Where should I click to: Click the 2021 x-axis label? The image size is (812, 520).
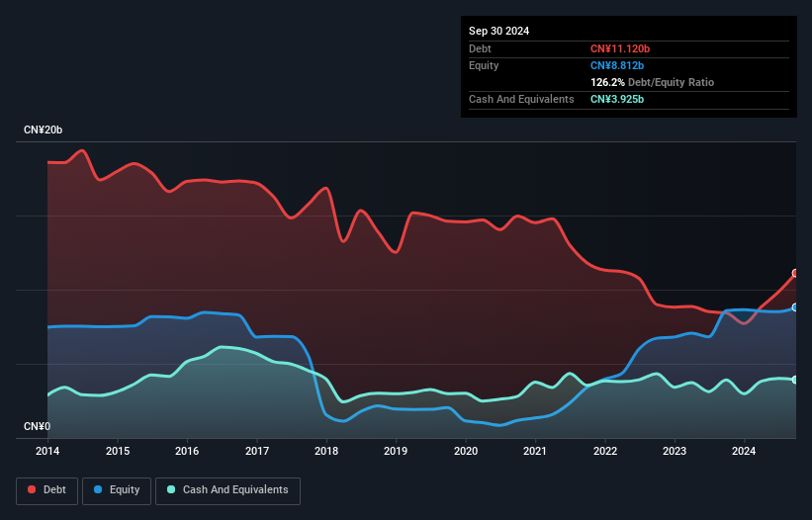(535, 451)
